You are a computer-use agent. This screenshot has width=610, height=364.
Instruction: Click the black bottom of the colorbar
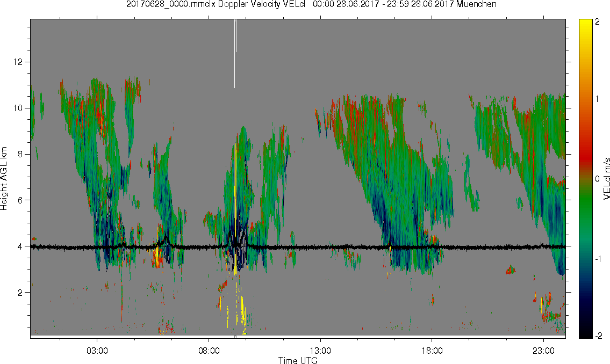point(585,333)
